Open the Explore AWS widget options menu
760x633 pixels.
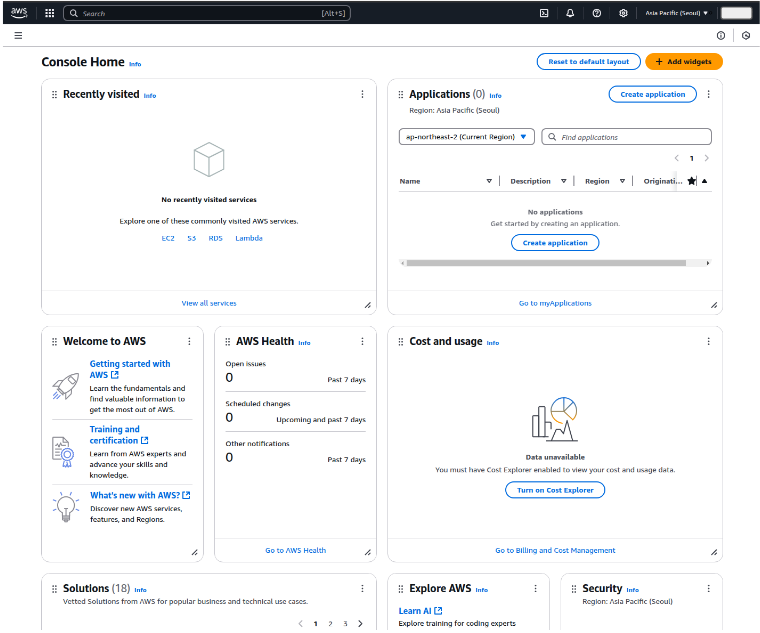[535, 588]
